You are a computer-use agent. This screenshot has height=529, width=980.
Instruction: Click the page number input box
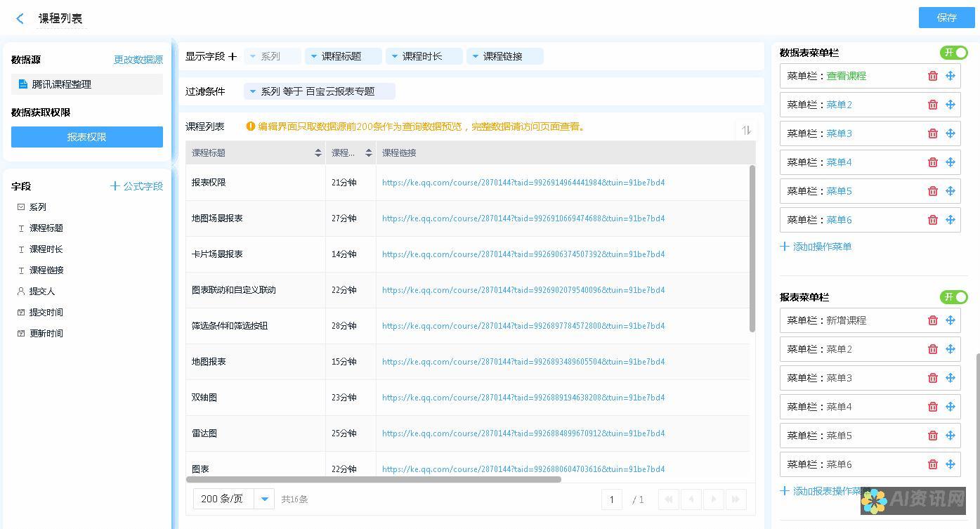coord(612,499)
